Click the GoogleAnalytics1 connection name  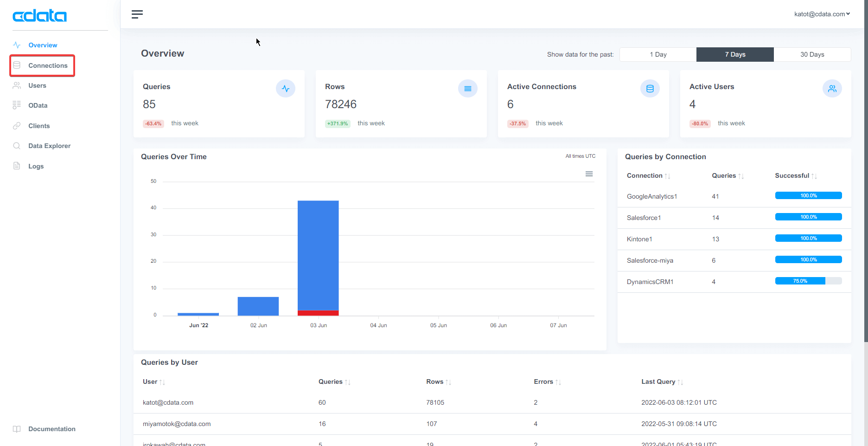click(x=652, y=196)
